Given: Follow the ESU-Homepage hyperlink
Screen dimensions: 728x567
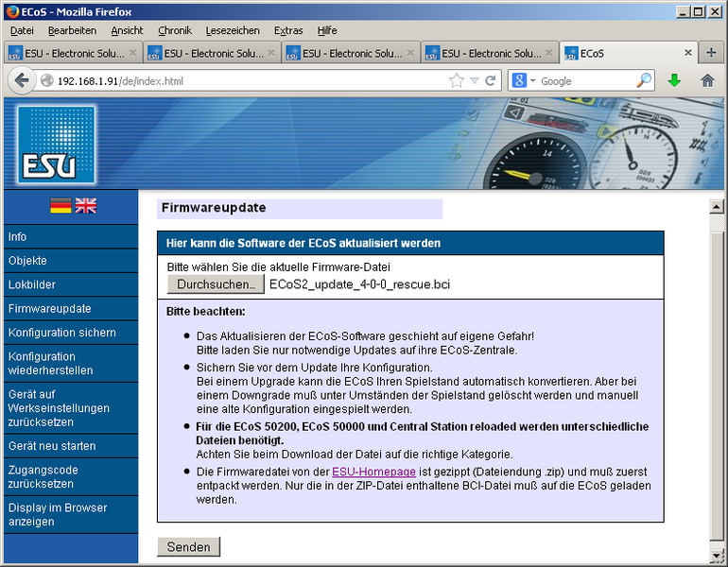Looking at the screenshot, I should click(x=373, y=472).
